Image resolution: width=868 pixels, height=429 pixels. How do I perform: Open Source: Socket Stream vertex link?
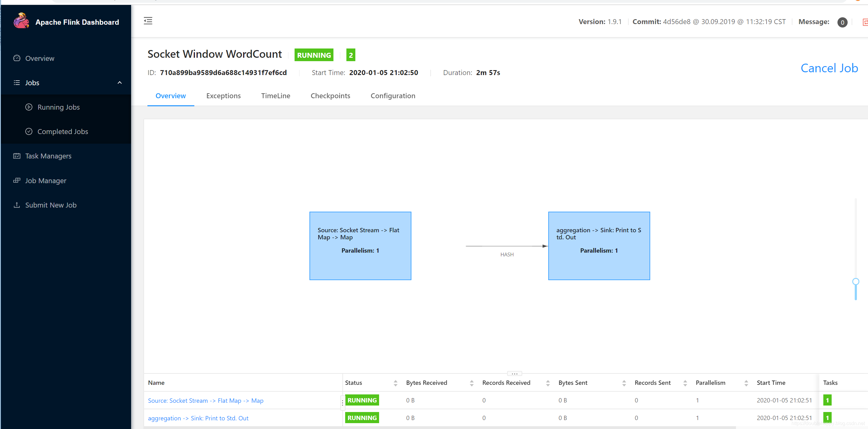[205, 400]
